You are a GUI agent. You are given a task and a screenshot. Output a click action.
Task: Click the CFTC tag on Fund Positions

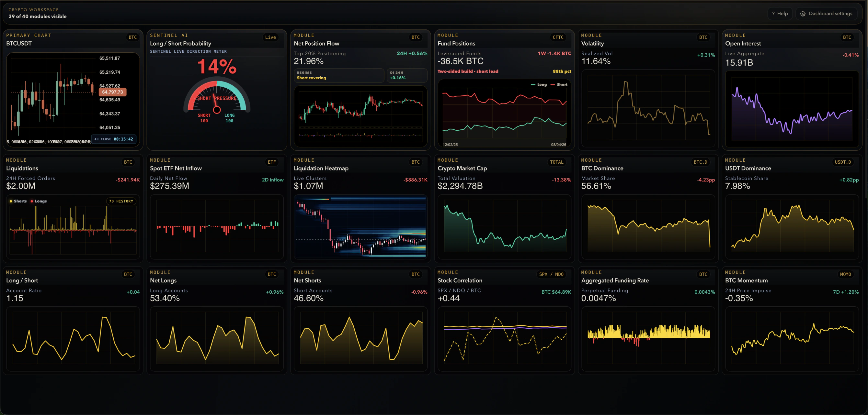pyautogui.click(x=558, y=38)
